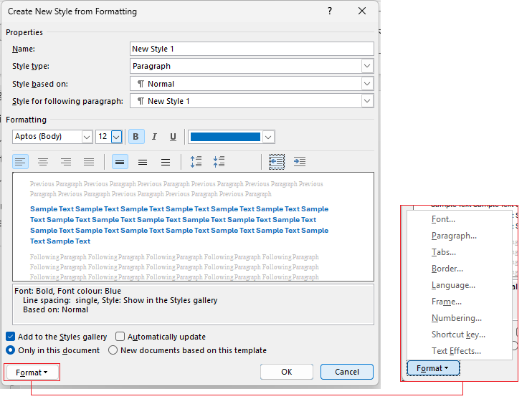Center paragraph text alignment

pyautogui.click(x=43, y=162)
